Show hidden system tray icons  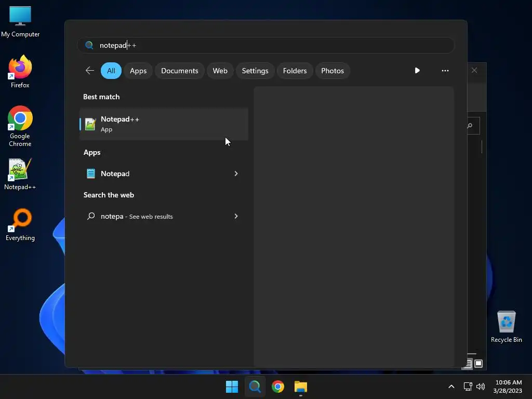451,387
